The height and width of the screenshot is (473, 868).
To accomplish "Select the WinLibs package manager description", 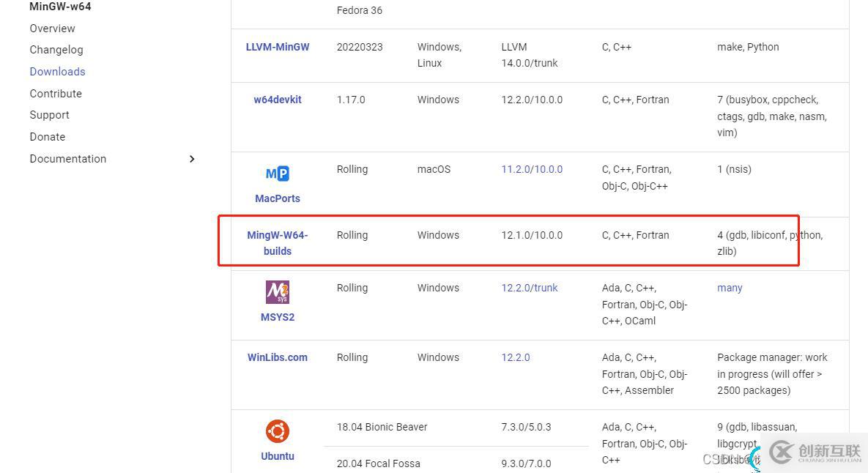I will click(772, 374).
